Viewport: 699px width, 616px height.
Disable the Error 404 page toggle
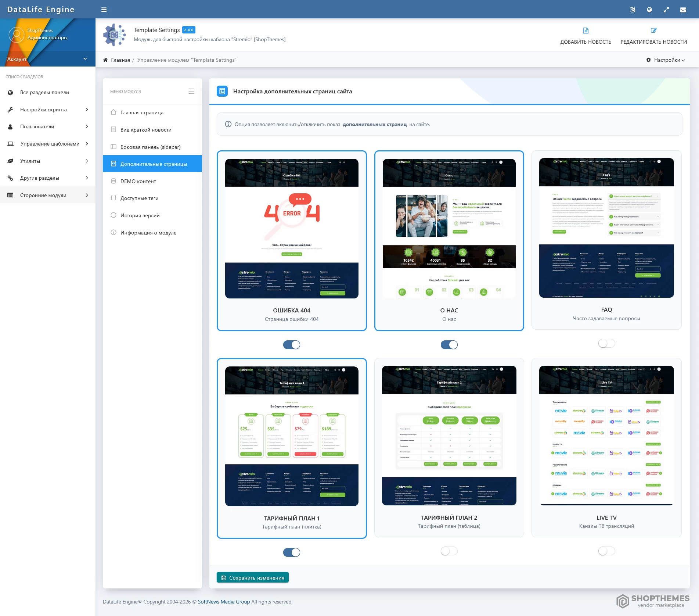tap(292, 345)
